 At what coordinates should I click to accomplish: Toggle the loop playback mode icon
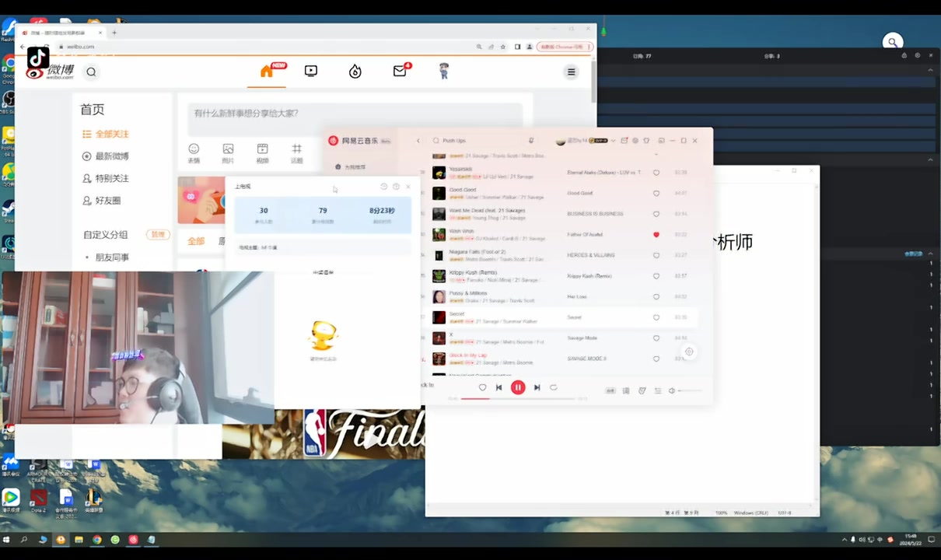point(554,387)
